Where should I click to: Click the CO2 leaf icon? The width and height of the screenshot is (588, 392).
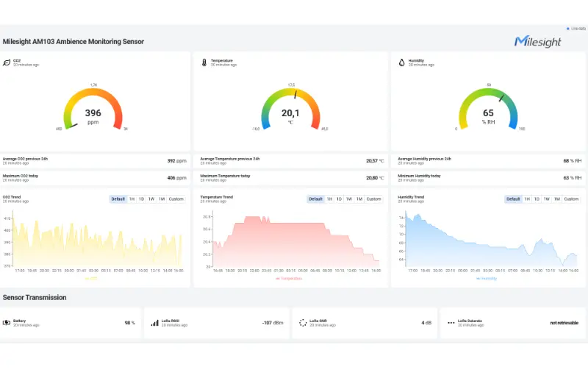tap(7, 63)
